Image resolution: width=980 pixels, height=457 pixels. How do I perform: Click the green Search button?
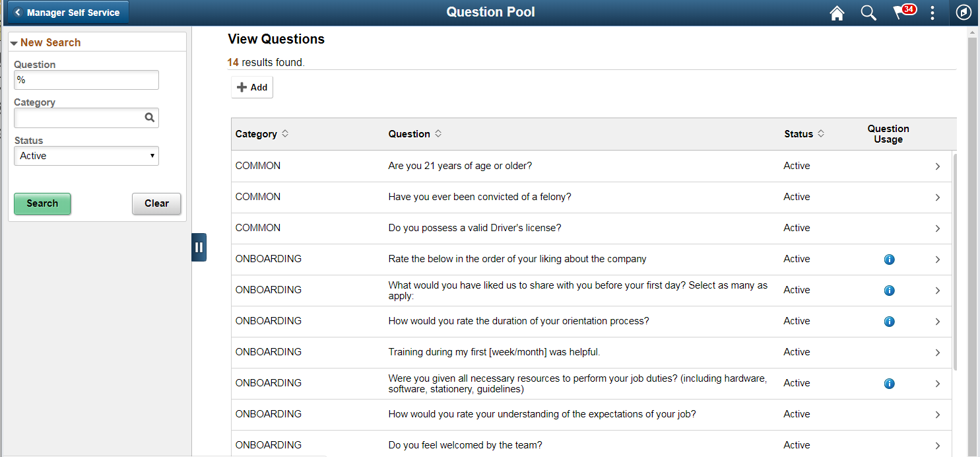(x=42, y=203)
